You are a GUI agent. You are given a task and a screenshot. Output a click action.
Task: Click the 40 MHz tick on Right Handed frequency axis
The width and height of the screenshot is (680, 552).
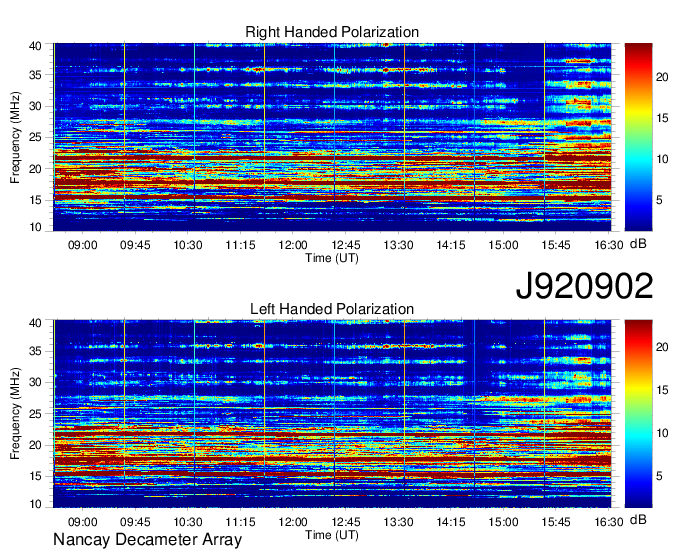pyautogui.click(x=36, y=46)
